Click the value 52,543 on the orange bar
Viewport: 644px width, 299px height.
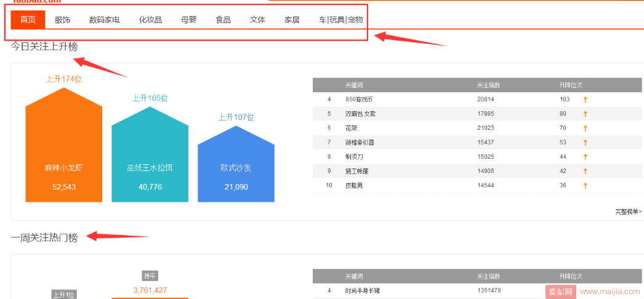pyautogui.click(x=64, y=187)
